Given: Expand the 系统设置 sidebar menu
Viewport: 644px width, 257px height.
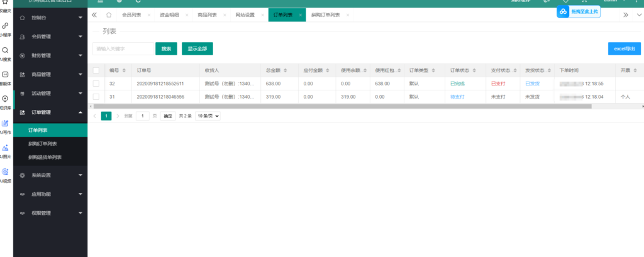Looking at the screenshot, I should pos(50,175).
